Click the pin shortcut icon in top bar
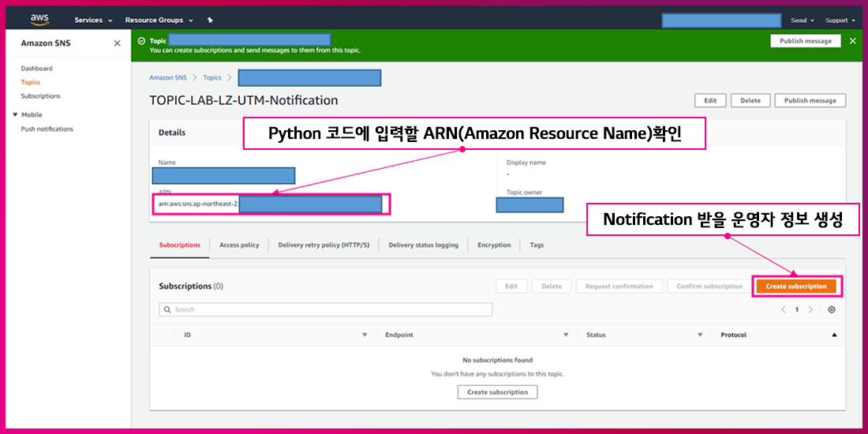The image size is (868, 434). pyautogui.click(x=209, y=20)
